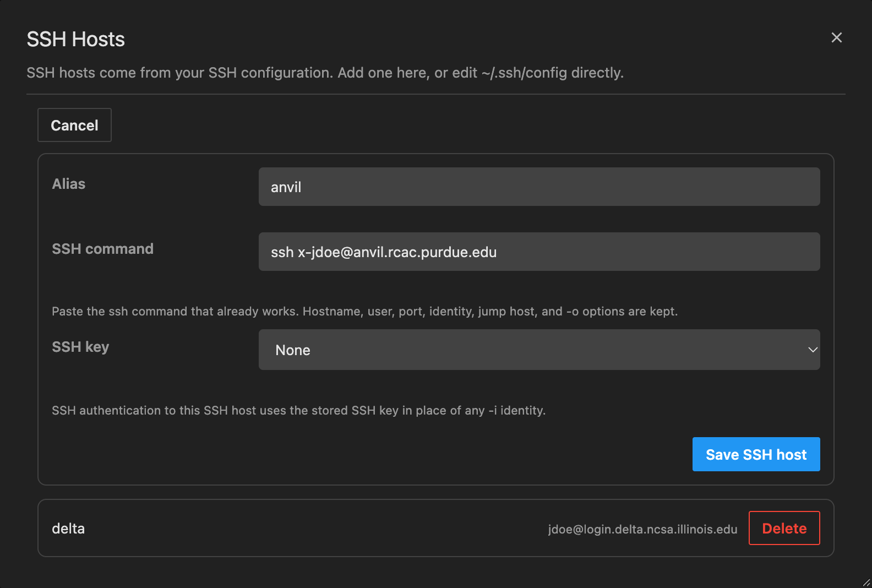This screenshot has width=872, height=588.
Task: Open the SSH key dropdown
Action: point(539,350)
